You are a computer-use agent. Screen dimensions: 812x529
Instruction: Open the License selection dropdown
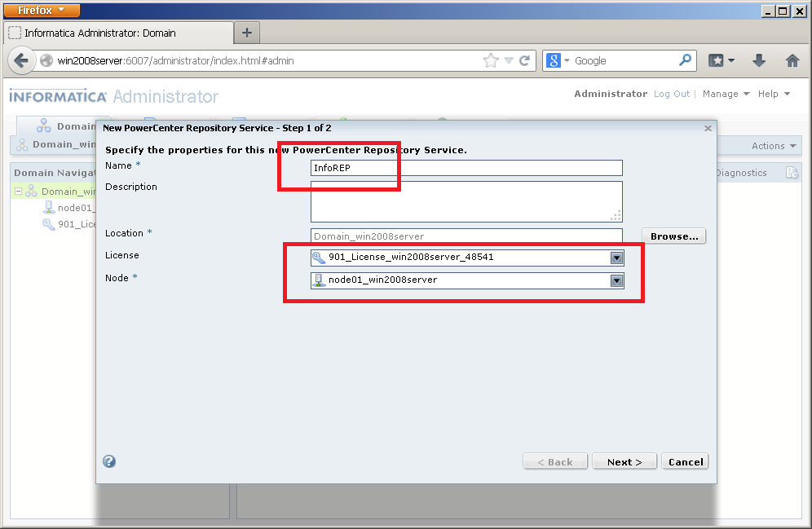click(x=617, y=257)
